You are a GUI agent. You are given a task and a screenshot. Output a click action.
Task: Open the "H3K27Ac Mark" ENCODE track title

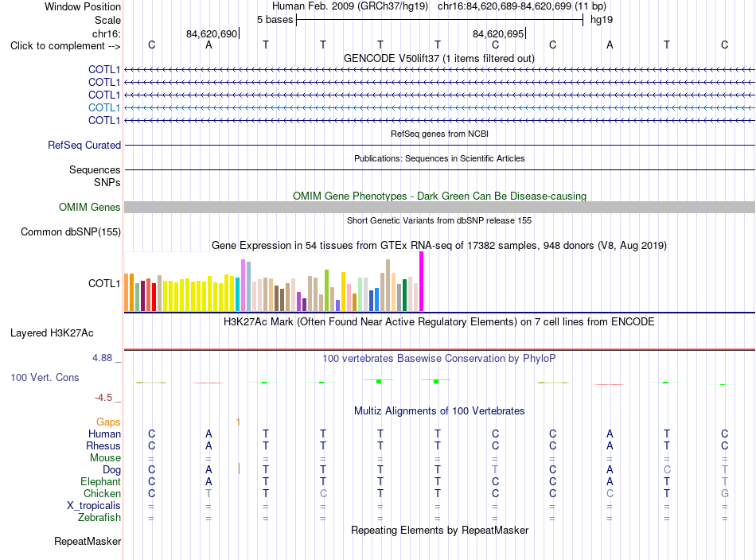click(439, 322)
